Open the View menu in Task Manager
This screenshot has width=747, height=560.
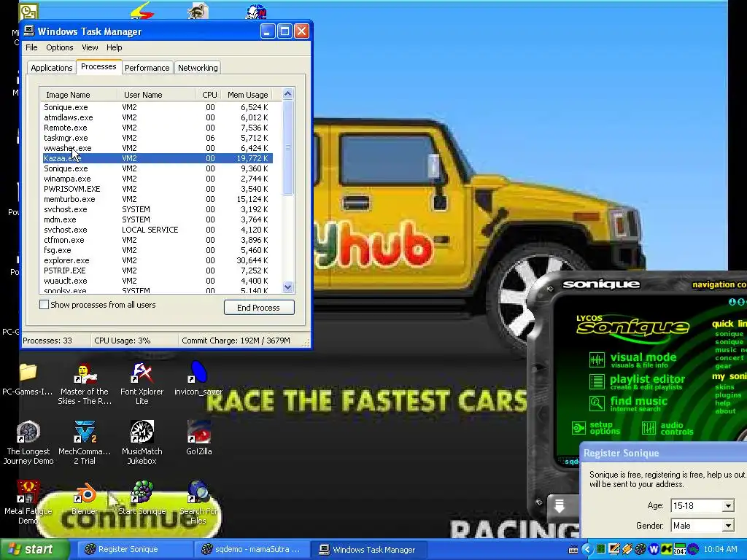pyautogui.click(x=90, y=47)
